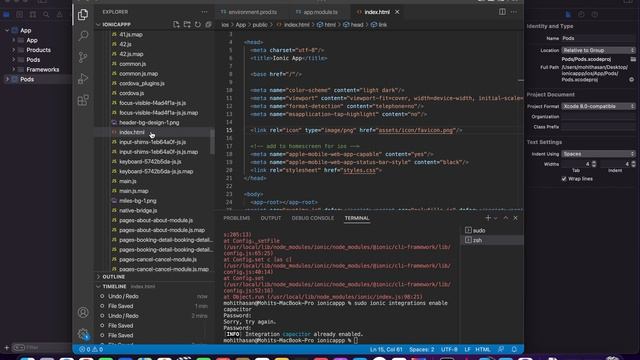Open the Accounts menu icon
Viewport: 640px width, 360px height.
coord(83,313)
